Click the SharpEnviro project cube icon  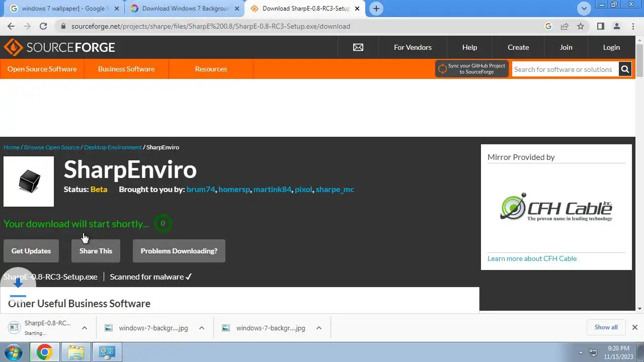pos(29,182)
